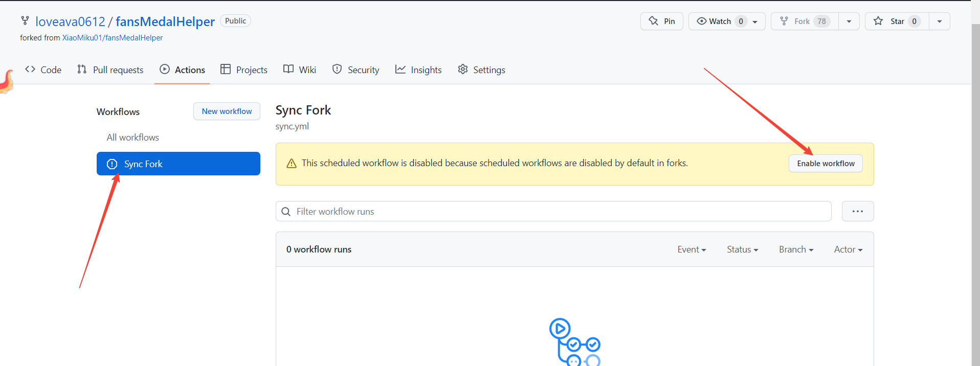
Task: Open the XiaoMiku01/fansMedalHelper upstream link
Action: pos(113,38)
